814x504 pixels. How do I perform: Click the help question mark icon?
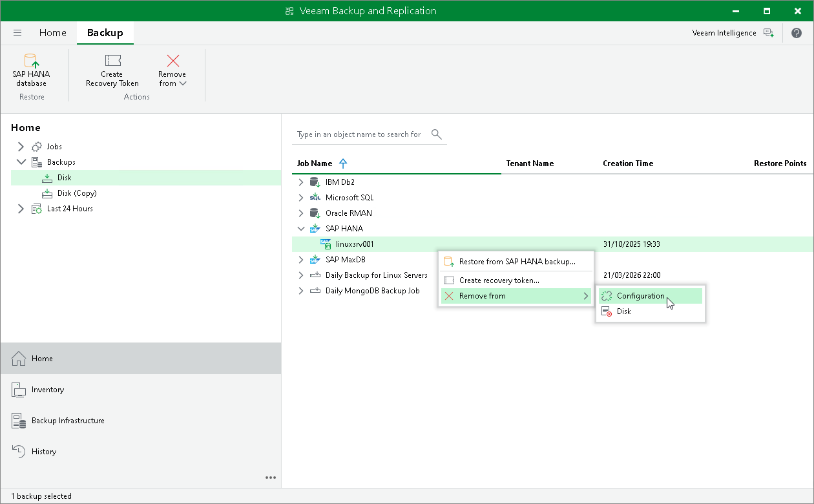pos(796,33)
